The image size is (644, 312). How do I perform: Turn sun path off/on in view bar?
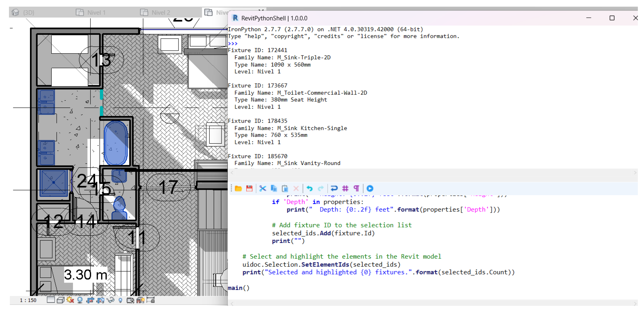coord(70,300)
